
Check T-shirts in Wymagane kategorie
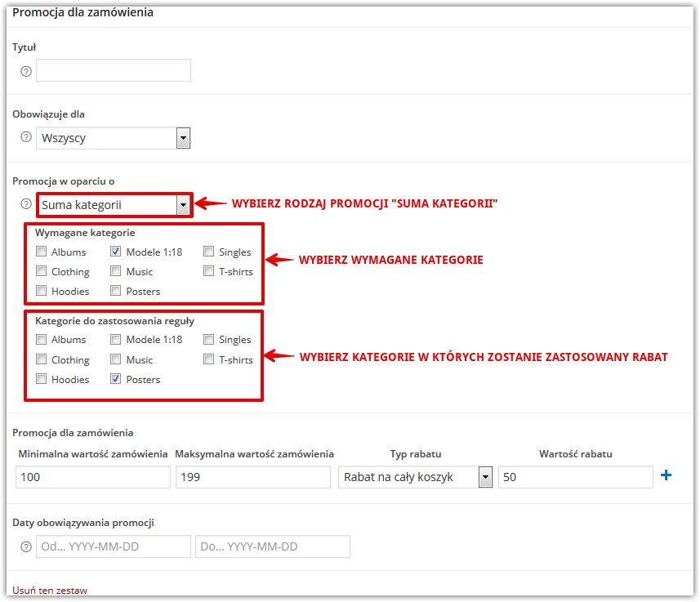click(x=208, y=271)
